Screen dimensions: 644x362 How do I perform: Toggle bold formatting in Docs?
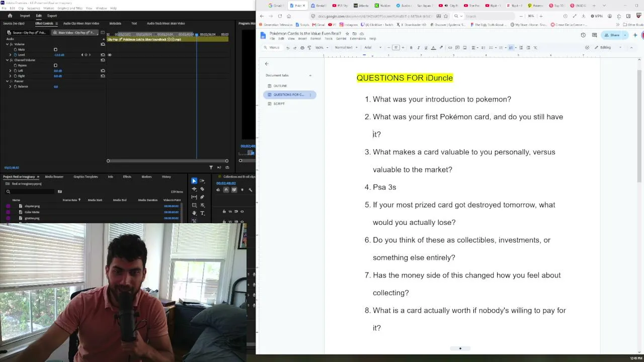[411, 48]
